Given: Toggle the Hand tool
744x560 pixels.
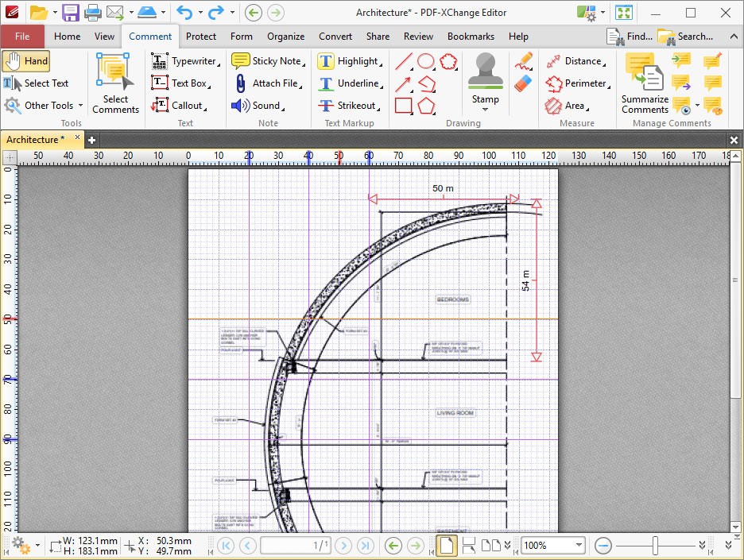Looking at the screenshot, I should (26, 61).
